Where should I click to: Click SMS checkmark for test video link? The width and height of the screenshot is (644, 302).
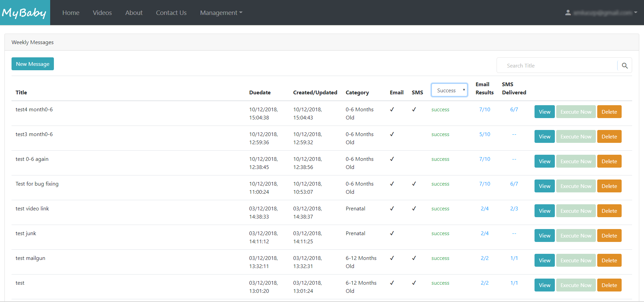click(414, 209)
